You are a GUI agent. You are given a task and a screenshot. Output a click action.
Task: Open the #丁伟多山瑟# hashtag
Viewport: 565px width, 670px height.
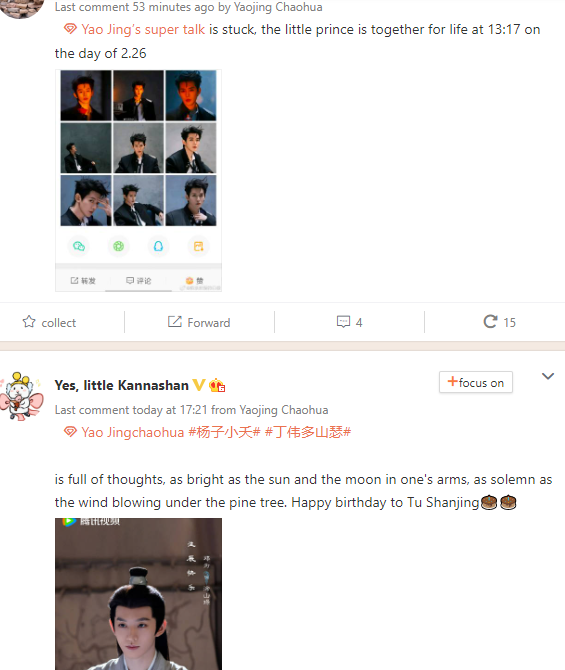[x=308, y=432]
